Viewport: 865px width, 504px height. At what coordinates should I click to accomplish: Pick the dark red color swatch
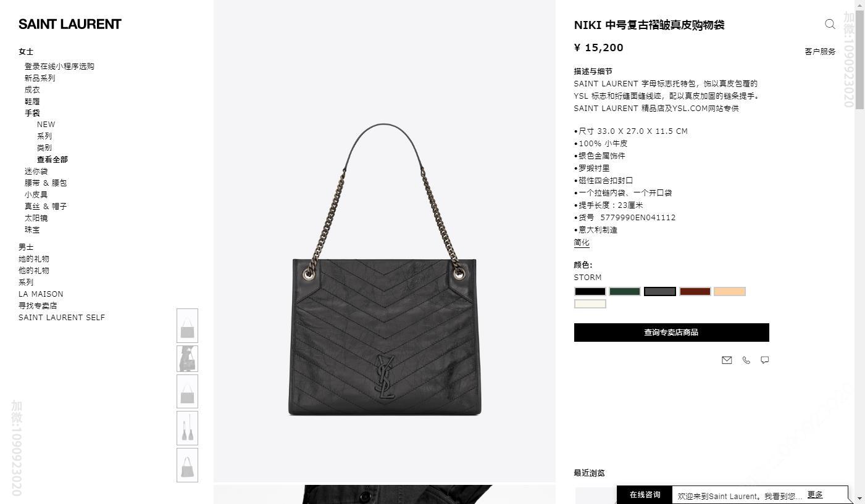point(695,292)
